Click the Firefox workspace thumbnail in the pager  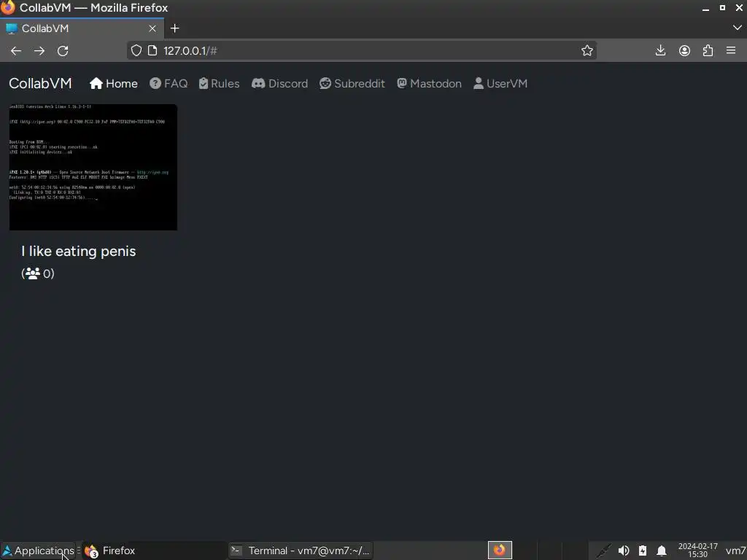tap(500, 550)
